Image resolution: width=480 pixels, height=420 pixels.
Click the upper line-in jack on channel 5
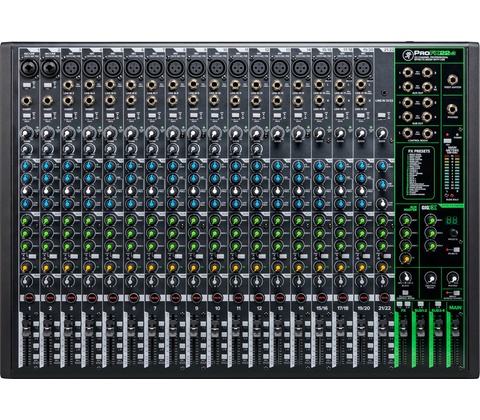point(110,85)
